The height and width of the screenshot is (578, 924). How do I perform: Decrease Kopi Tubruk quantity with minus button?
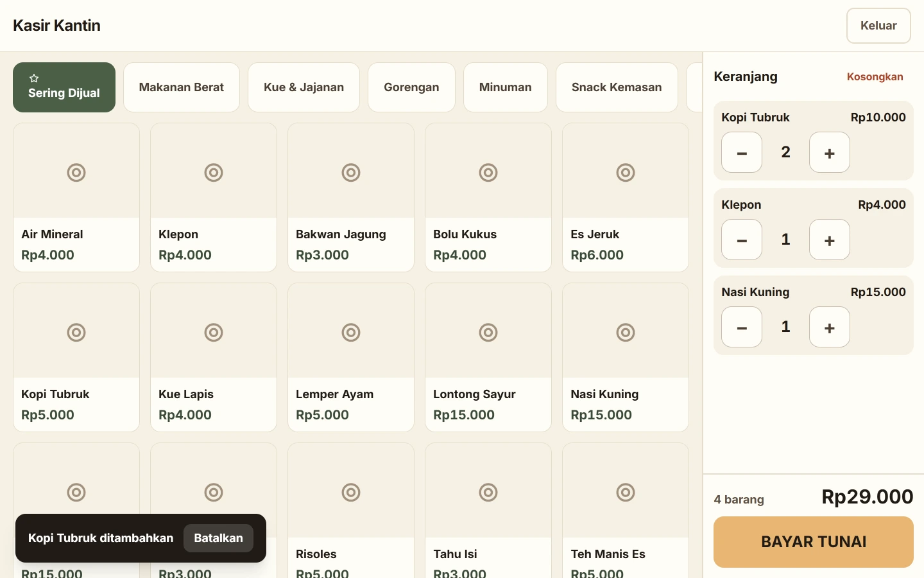click(742, 152)
